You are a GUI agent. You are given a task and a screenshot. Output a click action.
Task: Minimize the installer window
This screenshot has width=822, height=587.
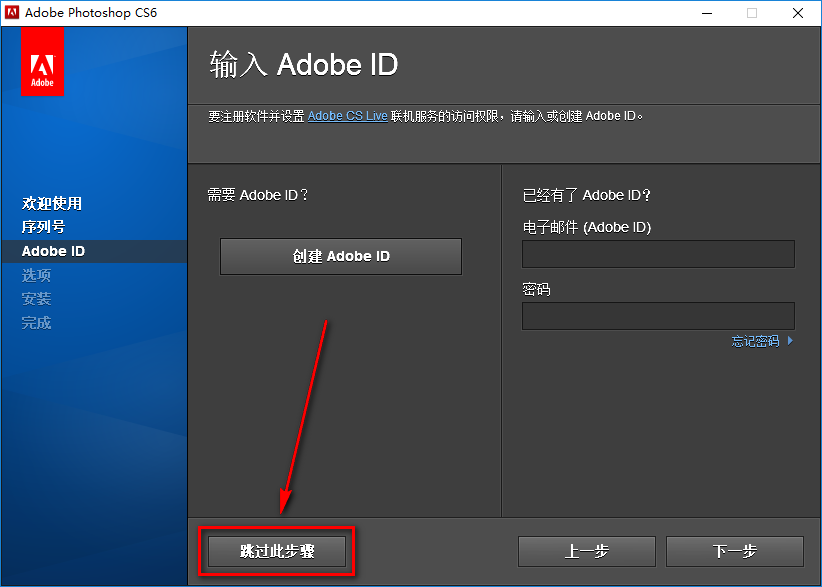click(x=706, y=13)
